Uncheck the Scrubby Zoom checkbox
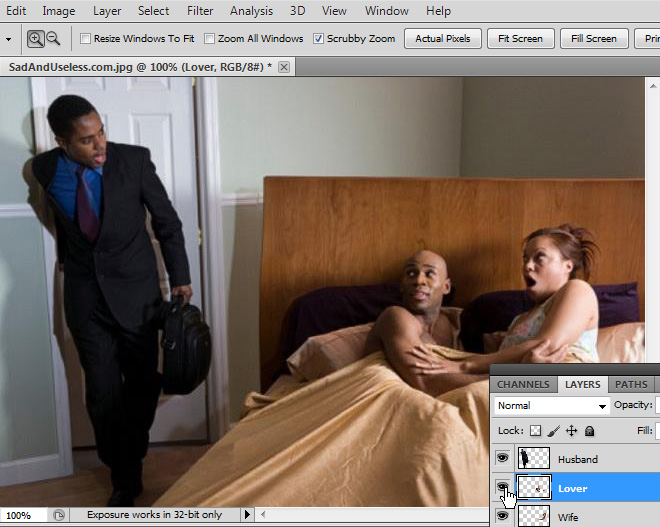The height and width of the screenshot is (527, 660). (x=318, y=39)
